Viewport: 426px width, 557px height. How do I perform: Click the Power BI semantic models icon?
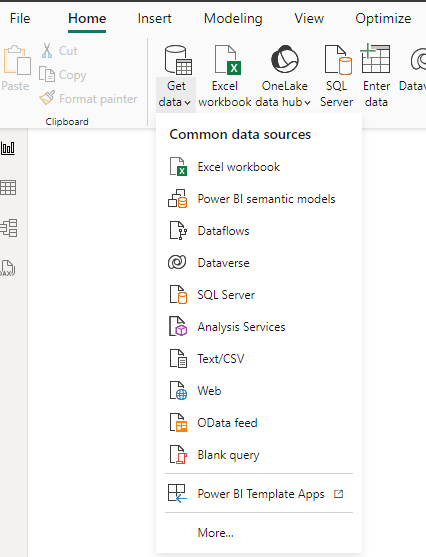click(178, 199)
